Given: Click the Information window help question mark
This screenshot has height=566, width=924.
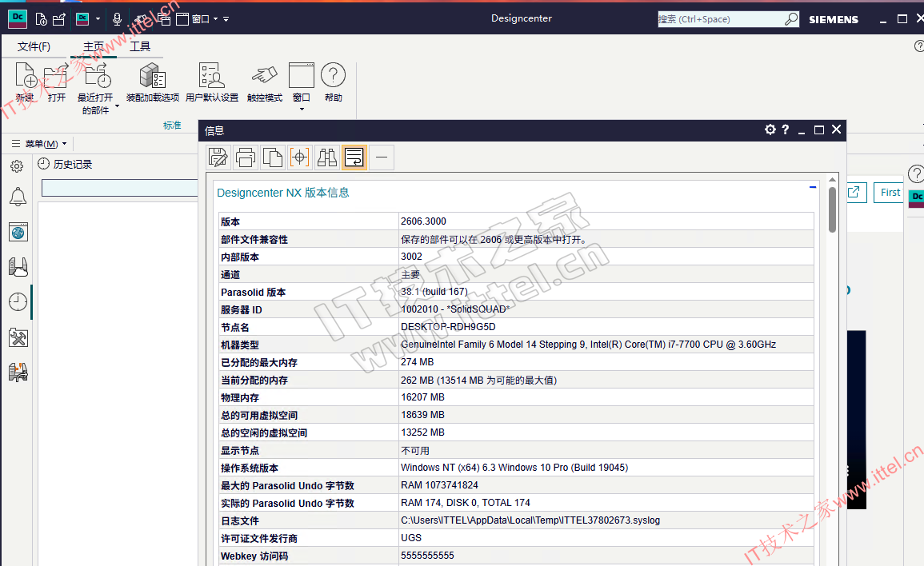Looking at the screenshot, I should 786,130.
